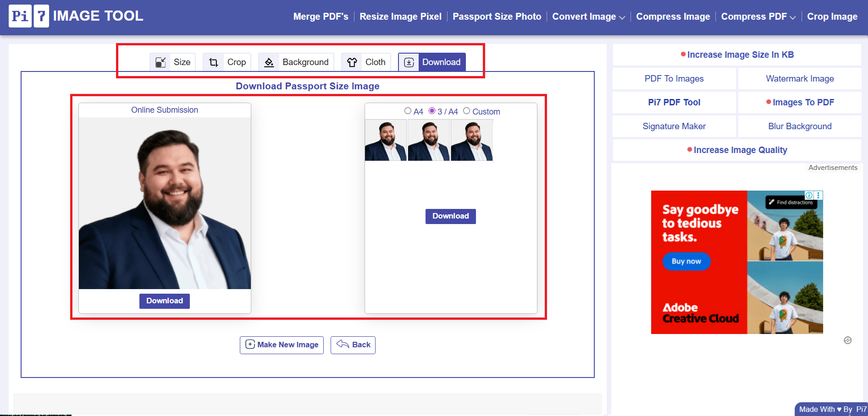Click the Background paint bucket icon
Image resolution: width=868 pixels, height=416 pixels.
pyautogui.click(x=269, y=62)
